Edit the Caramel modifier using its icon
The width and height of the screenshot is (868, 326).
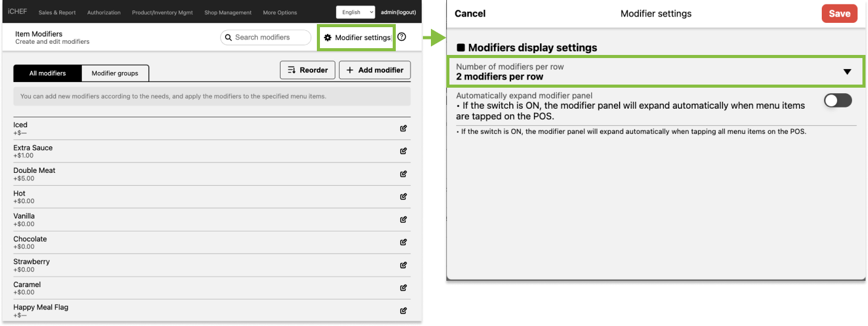coord(403,288)
